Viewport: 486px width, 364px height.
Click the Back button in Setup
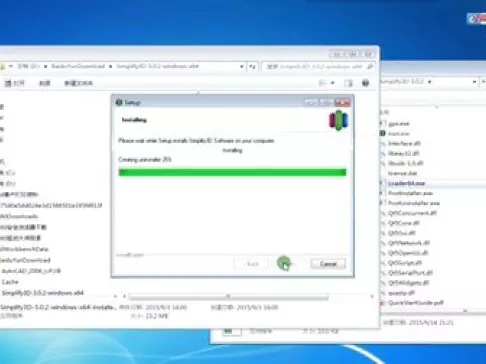[252, 264]
